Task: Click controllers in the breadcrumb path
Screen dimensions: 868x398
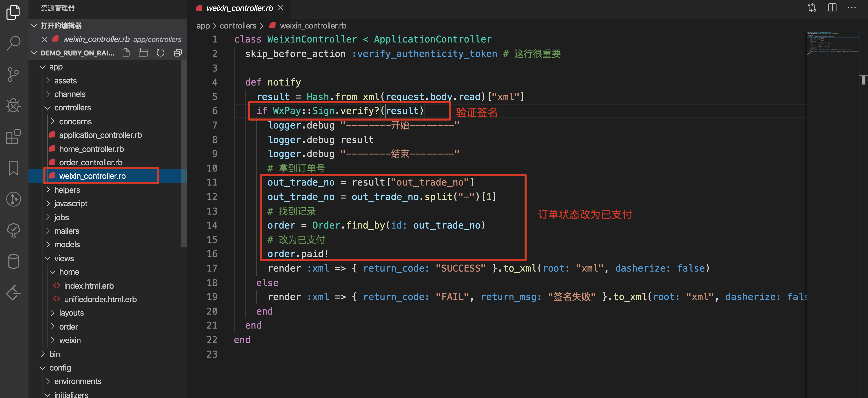Action: [x=238, y=26]
